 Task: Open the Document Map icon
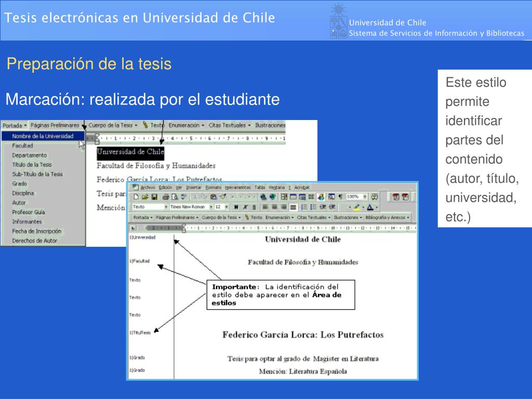(x=331, y=197)
